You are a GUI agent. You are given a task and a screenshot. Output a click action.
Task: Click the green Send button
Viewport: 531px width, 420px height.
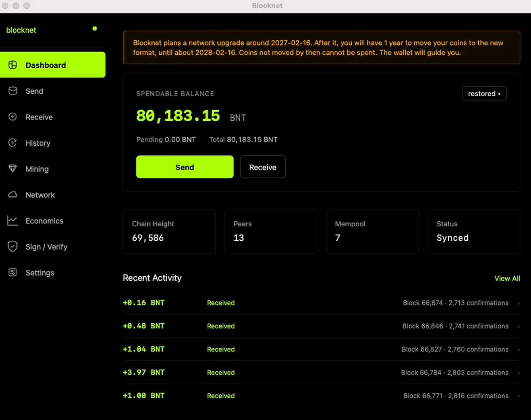[x=185, y=167]
